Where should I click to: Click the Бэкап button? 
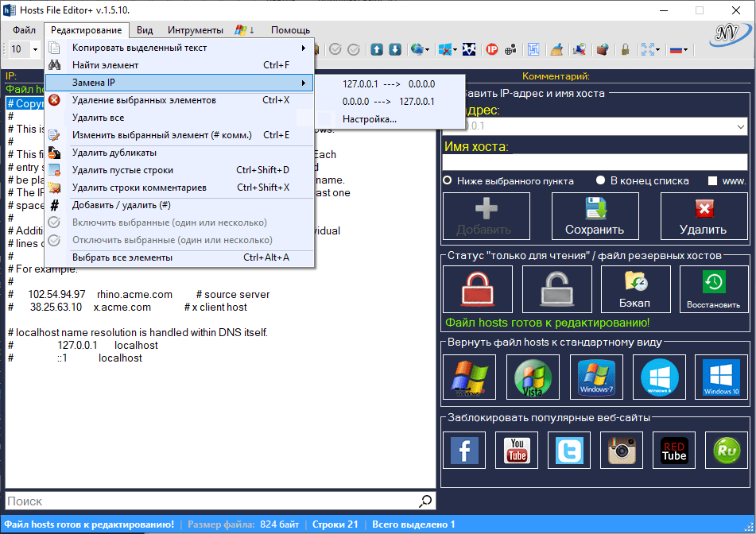click(635, 289)
